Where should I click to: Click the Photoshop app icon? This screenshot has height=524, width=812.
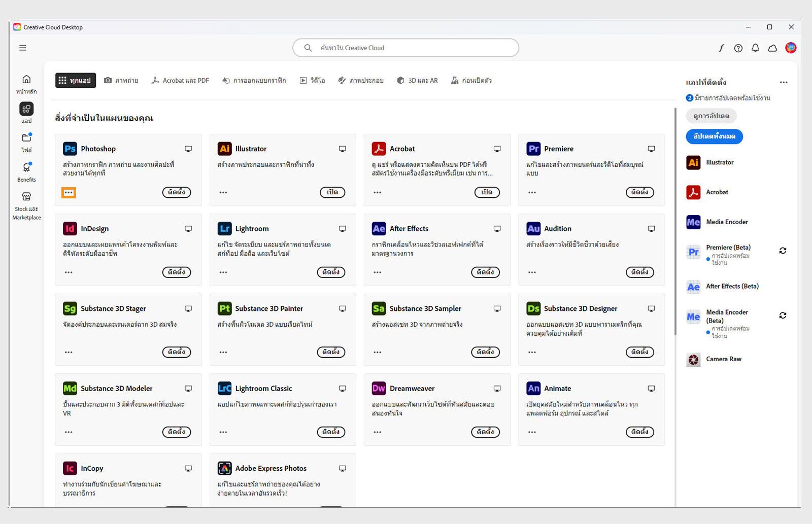point(70,149)
